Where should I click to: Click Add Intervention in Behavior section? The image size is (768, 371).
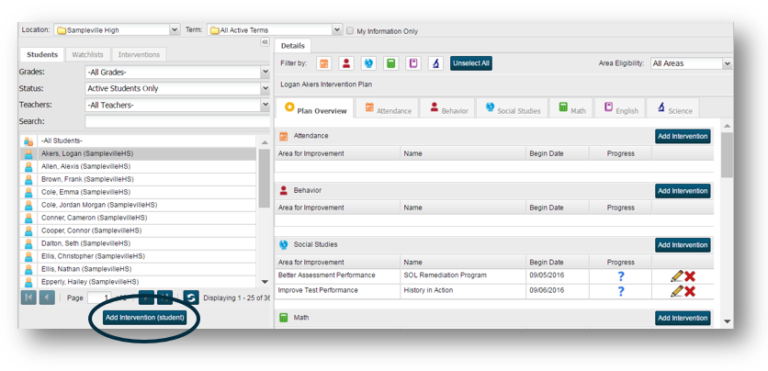(x=683, y=191)
